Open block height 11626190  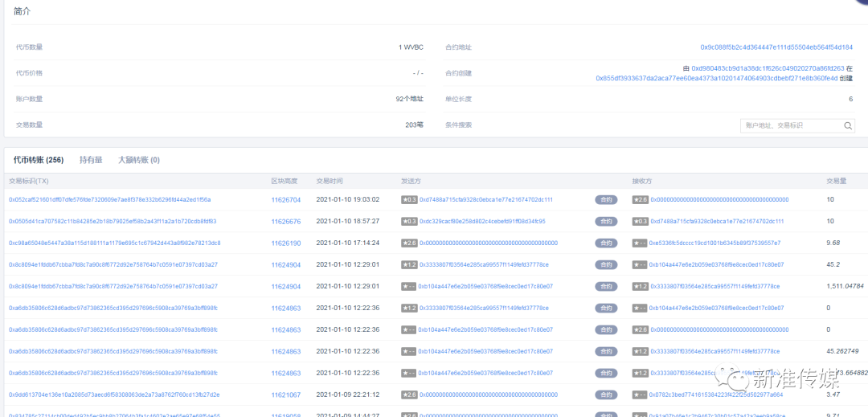[x=286, y=243]
